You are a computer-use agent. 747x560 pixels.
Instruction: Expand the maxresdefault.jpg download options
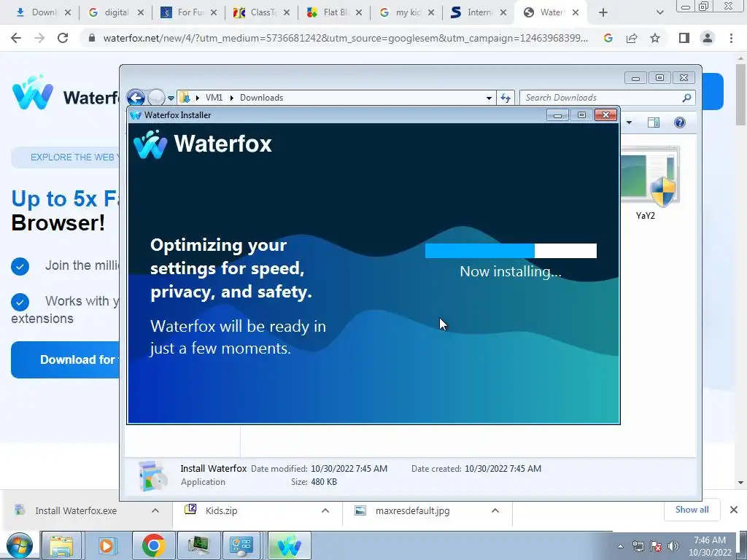point(495,510)
